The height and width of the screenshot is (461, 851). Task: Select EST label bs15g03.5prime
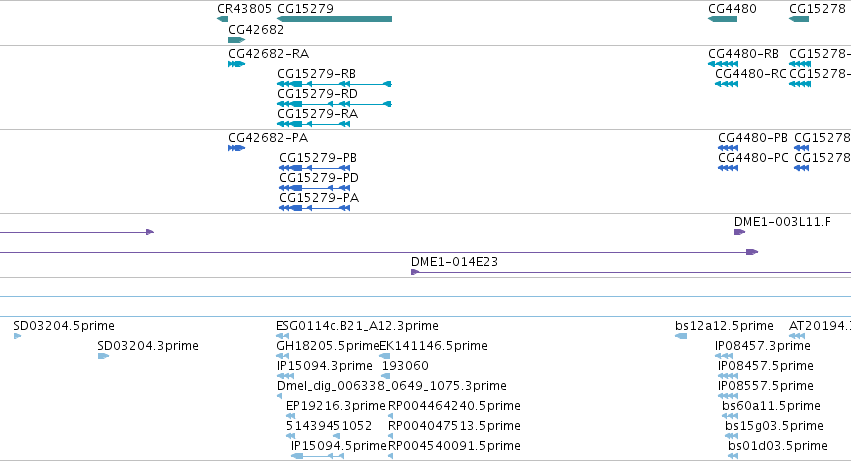774,426
